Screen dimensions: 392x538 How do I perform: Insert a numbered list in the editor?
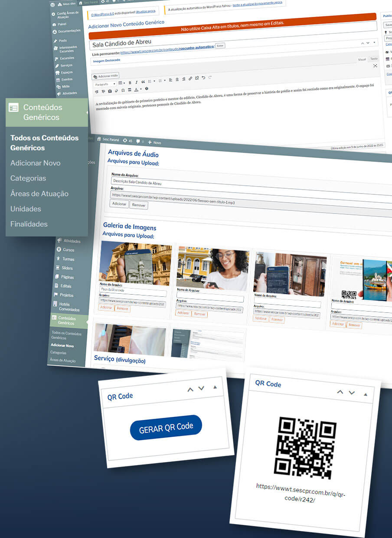click(160, 81)
